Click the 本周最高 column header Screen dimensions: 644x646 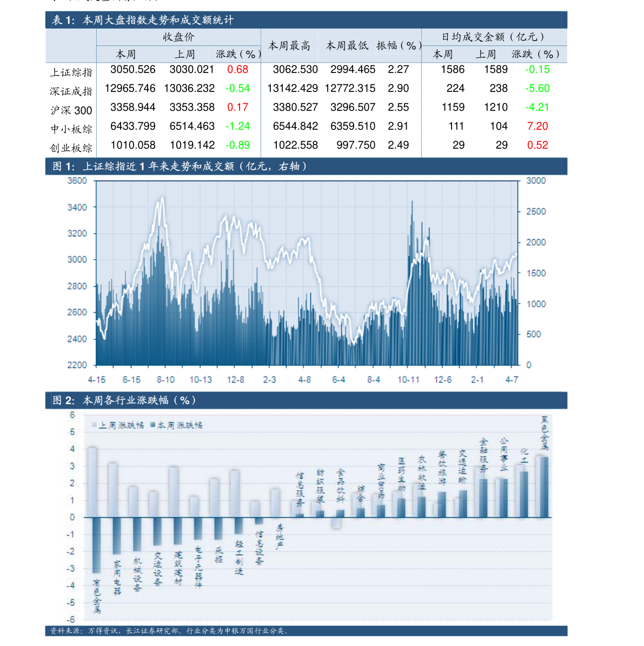(x=289, y=46)
